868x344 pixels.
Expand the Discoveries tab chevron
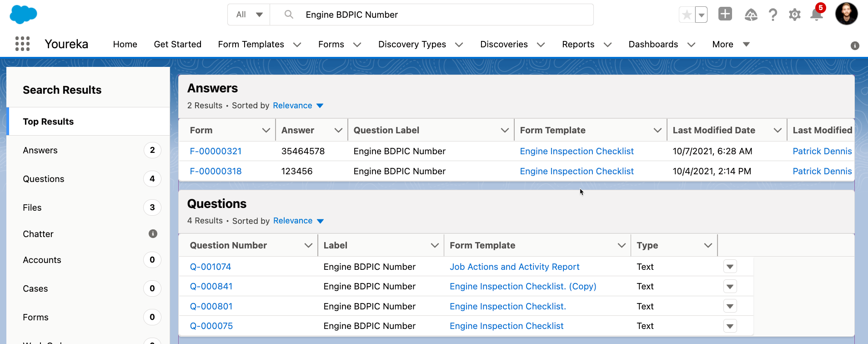(x=541, y=45)
